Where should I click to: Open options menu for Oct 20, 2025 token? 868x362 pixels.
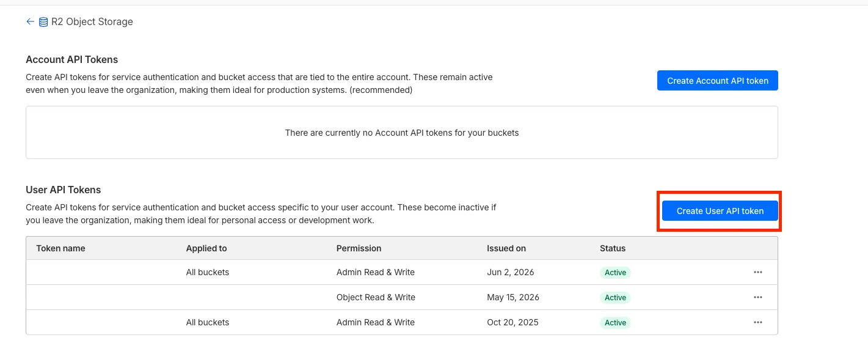(x=758, y=322)
